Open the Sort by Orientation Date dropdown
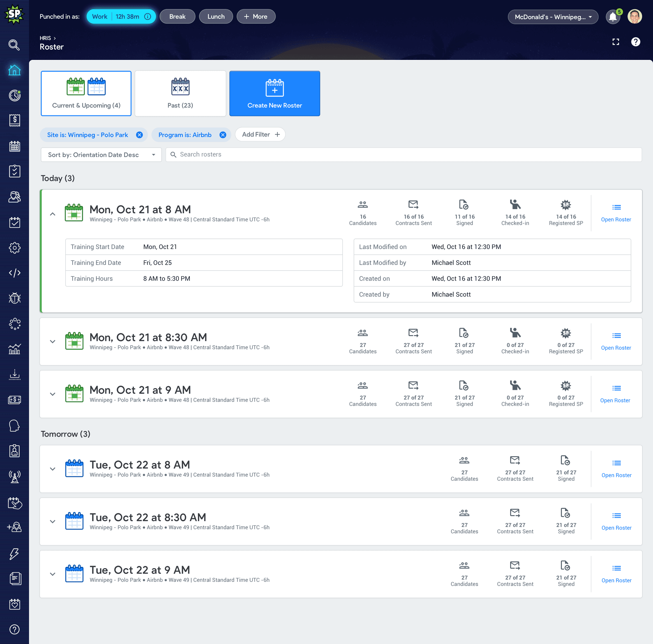This screenshot has height=644, width=653. coord(101,155)
